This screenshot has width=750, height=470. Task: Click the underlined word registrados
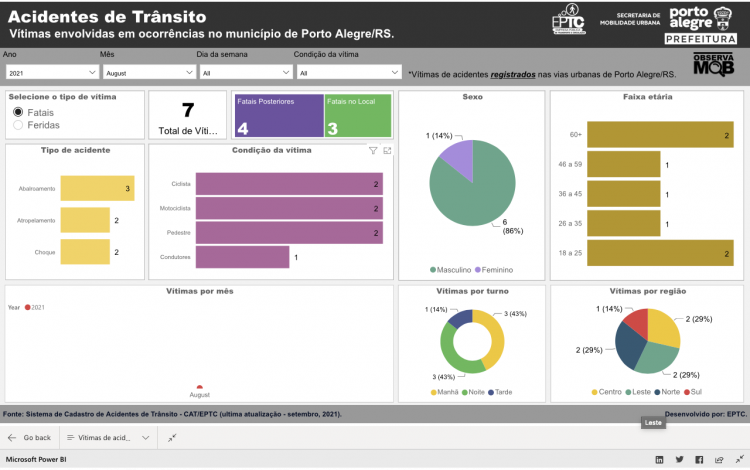coord(513,74)
